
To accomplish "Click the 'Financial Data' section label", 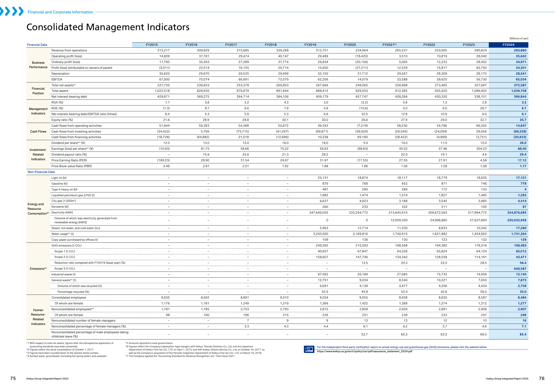I will point(37,45).
